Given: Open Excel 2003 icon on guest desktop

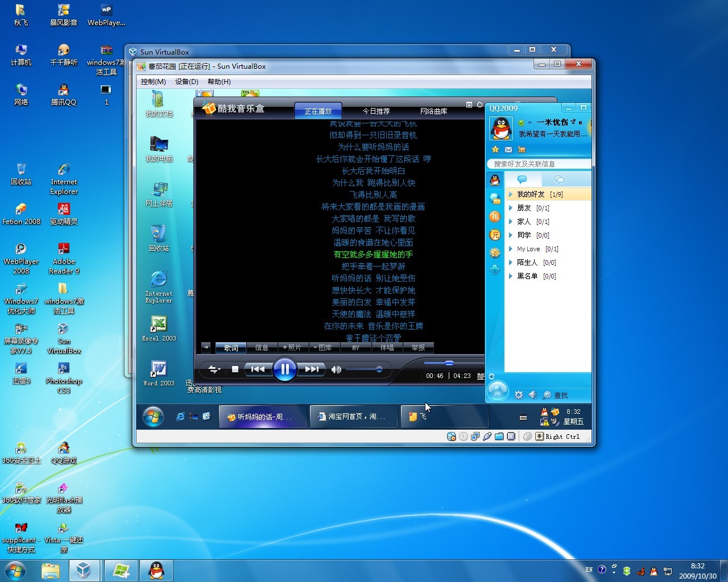Looking at the screenshot, I should pyautogui.click(x=159, y=329).
